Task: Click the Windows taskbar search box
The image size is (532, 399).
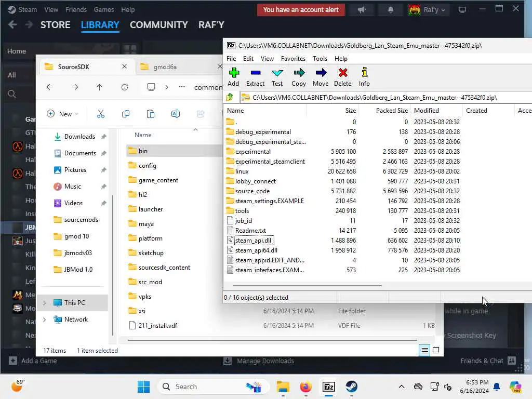Action: point(213,387)
